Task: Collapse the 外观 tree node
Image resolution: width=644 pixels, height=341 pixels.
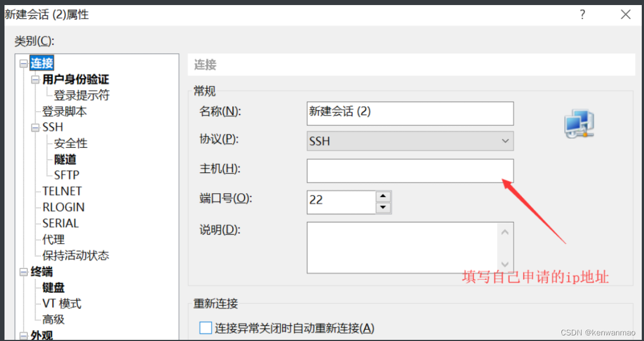Action: (24, 336)
